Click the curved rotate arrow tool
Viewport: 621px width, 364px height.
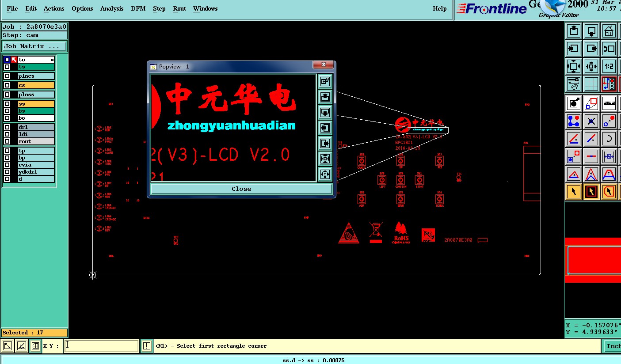609,139
